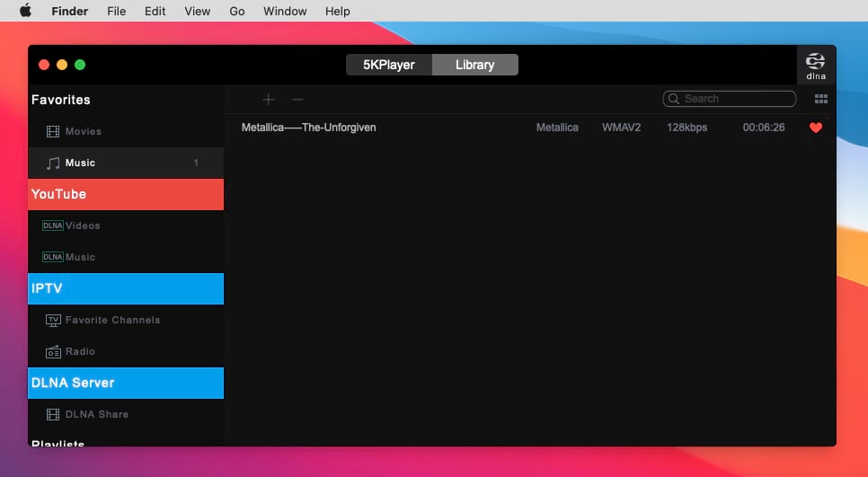
Task: Maximize the 5KPlayer window
Action: pyautogui.click(x=80, y=65)
